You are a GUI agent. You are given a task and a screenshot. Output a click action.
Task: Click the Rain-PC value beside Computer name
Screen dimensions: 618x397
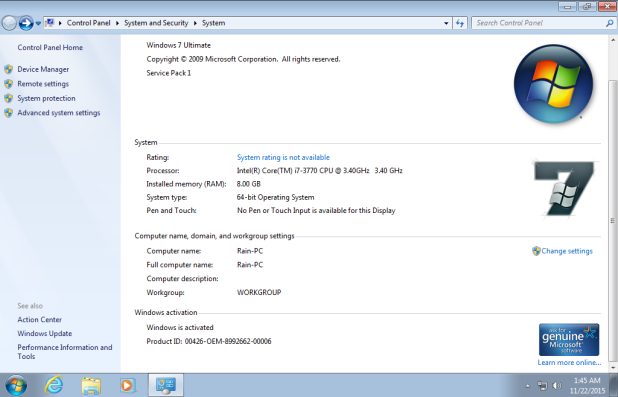[x=250, y=251]
